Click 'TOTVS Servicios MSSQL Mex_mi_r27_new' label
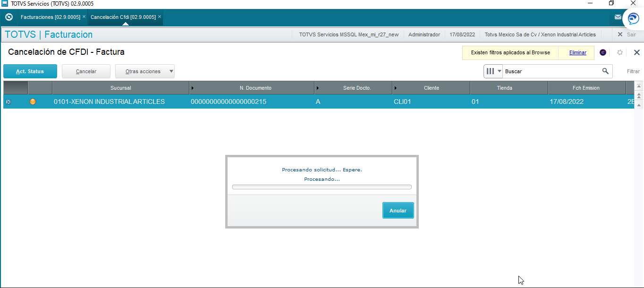Screen dimensions: 644x288 point(349,34)
